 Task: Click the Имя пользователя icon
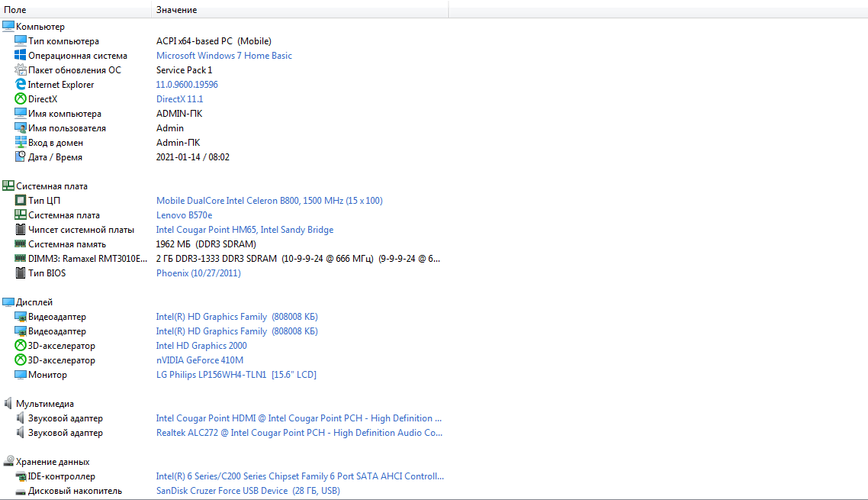[21, 127]
